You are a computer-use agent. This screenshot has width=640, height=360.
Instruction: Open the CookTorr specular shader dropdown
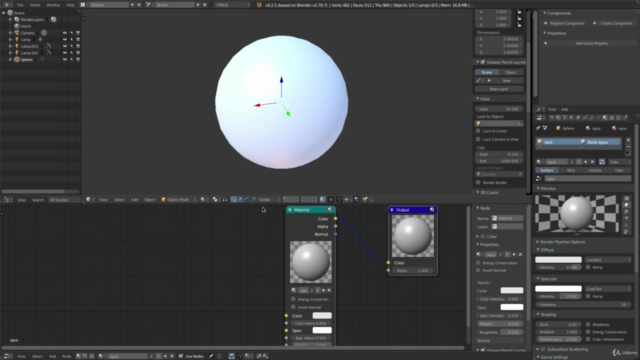pos(608,289)
